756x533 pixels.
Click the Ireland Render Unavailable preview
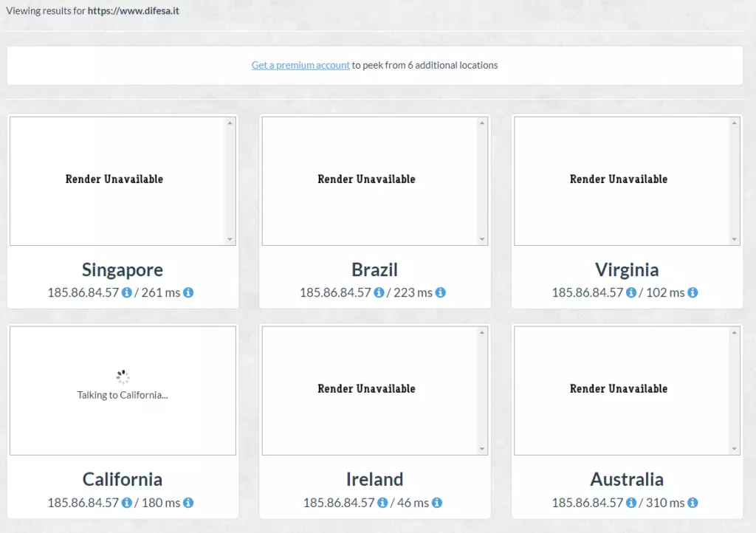[368, 389]
